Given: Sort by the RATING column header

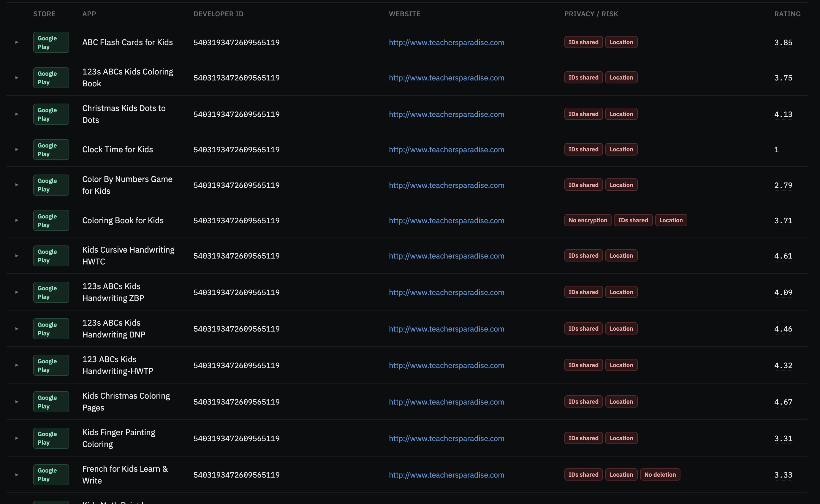Looking at the screenshot, I should pyautogui.click(x=787, y=14).
